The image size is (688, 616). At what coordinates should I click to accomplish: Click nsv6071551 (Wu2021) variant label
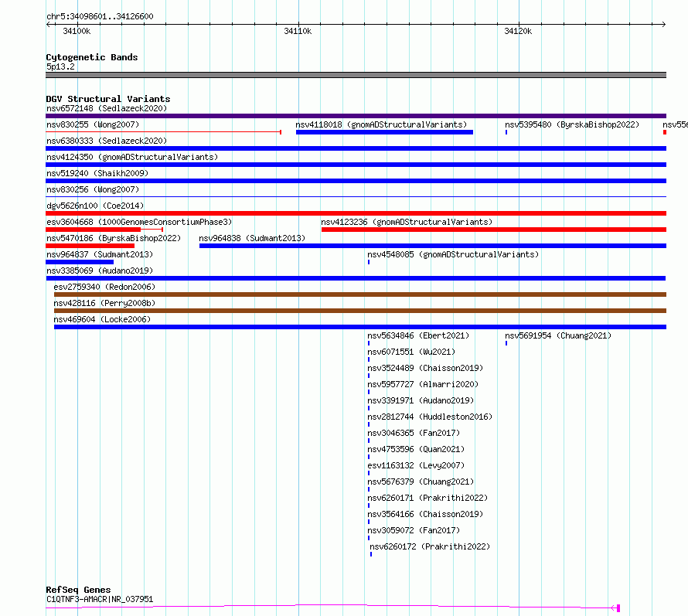point(411,352)
